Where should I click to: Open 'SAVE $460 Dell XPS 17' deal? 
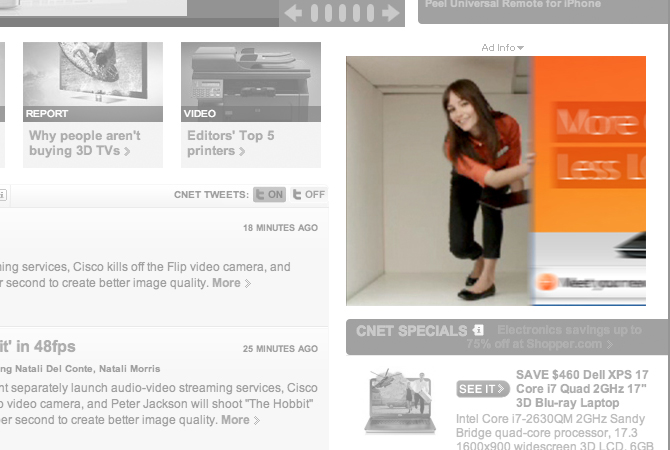coord(582,389)
